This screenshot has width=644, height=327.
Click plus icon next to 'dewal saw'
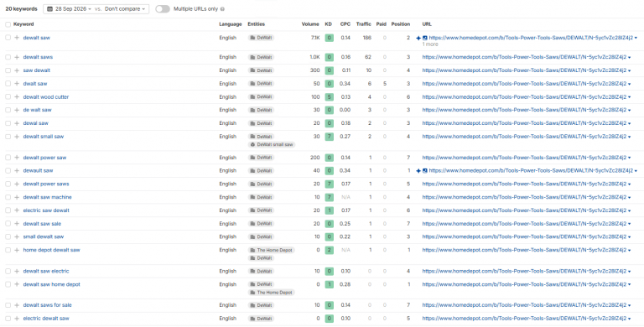tap(17, 123)
